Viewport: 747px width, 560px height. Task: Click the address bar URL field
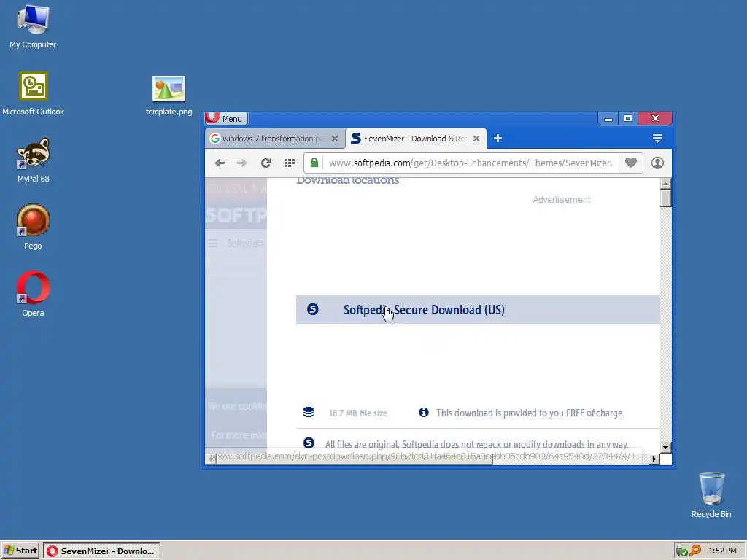(x=471, y=163)
